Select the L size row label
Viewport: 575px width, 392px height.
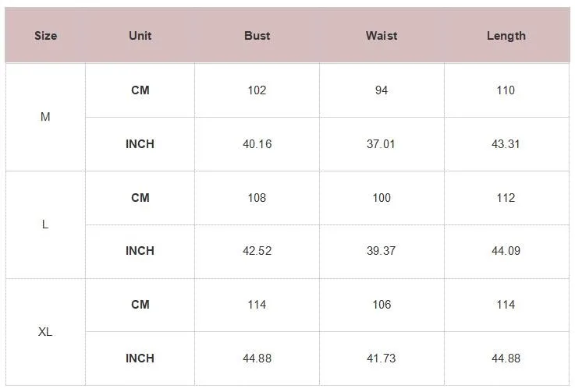point(45,224)
